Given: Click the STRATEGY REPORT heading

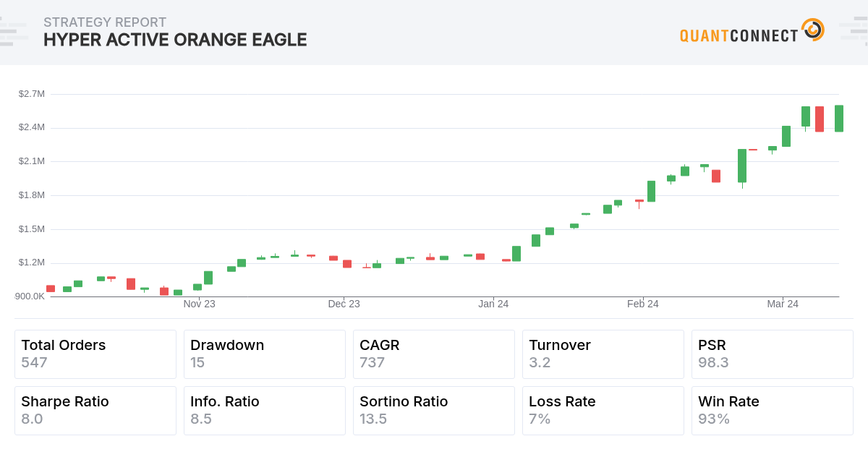Looking at the screenshot, I should coord(105,22).
